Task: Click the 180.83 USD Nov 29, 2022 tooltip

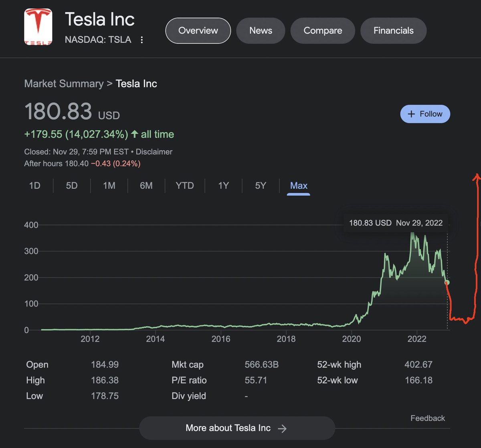Action: (396, 223)
